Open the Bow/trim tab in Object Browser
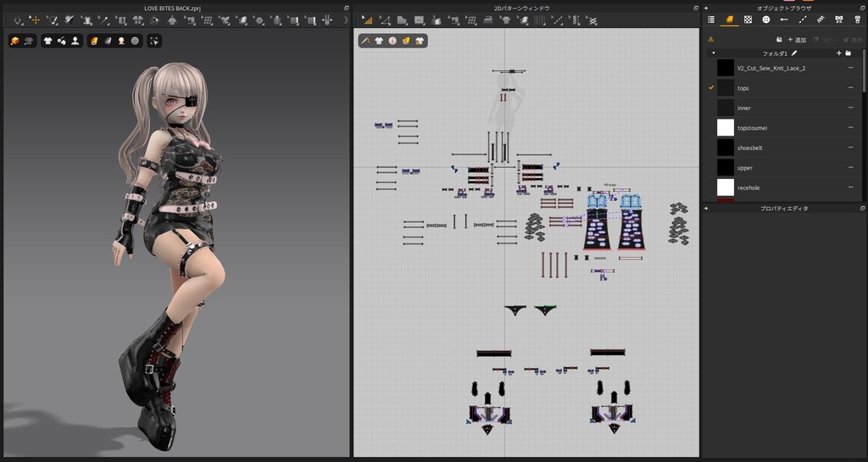This screenshot has height=462, width=868. (838, 19)
